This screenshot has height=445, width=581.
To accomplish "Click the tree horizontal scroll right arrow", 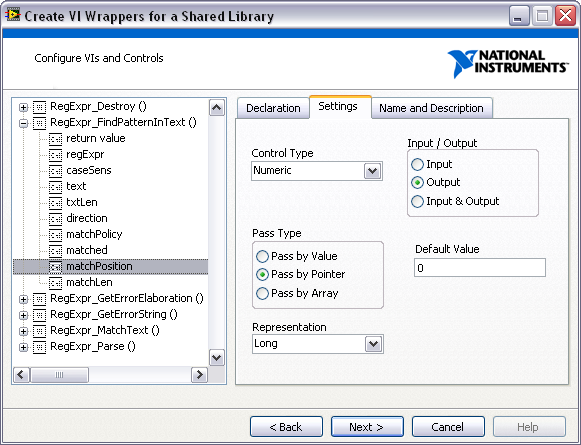I will (199, 375).
